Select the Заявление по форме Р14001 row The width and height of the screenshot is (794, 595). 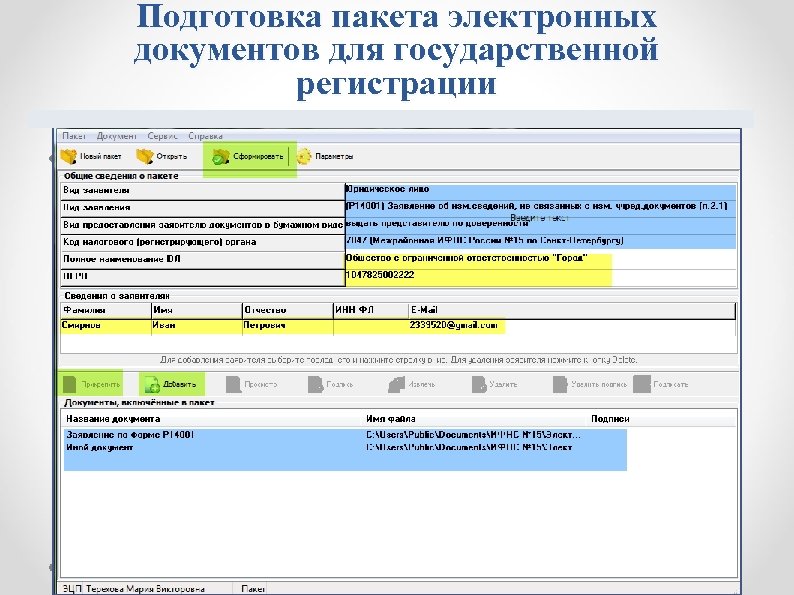[x=345, y=435]
